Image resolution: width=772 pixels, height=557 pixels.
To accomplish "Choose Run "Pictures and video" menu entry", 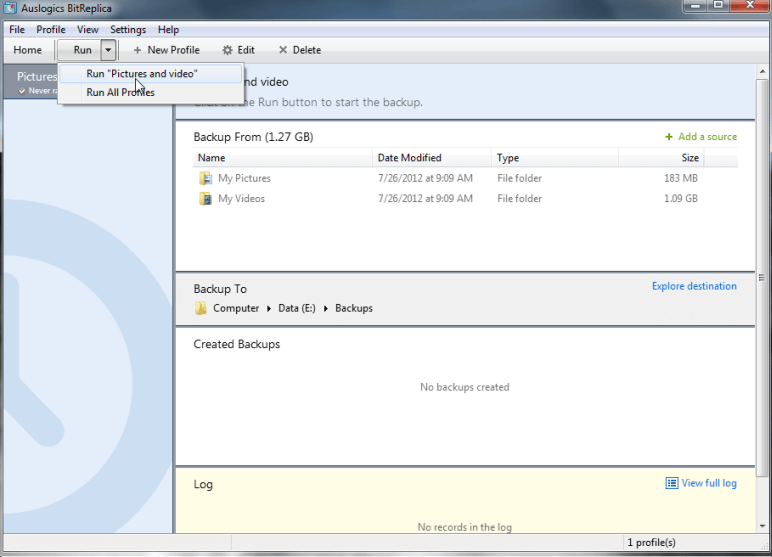I will [x=151, y=73].
